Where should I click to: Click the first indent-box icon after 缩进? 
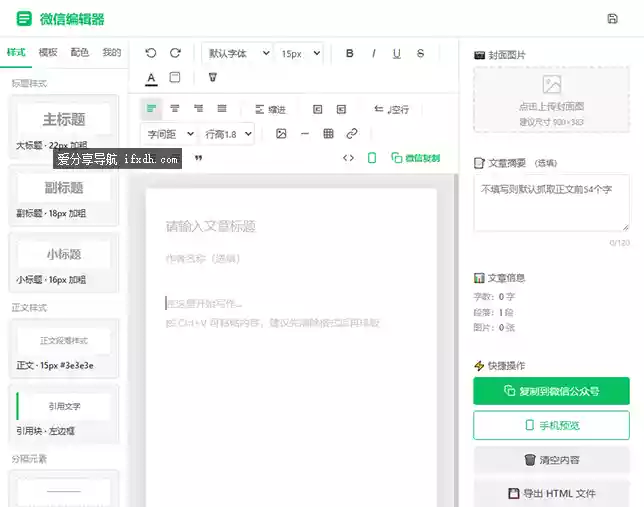pos(317,109)
